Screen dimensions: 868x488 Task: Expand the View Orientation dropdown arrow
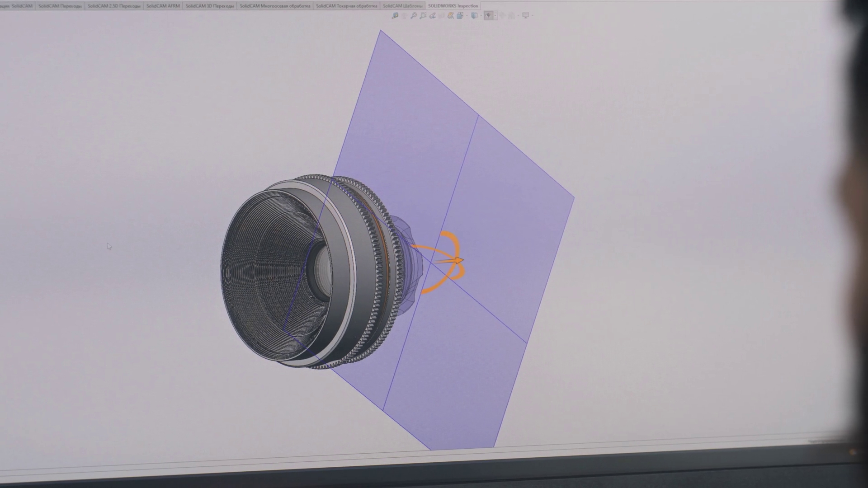coord(467,16)
